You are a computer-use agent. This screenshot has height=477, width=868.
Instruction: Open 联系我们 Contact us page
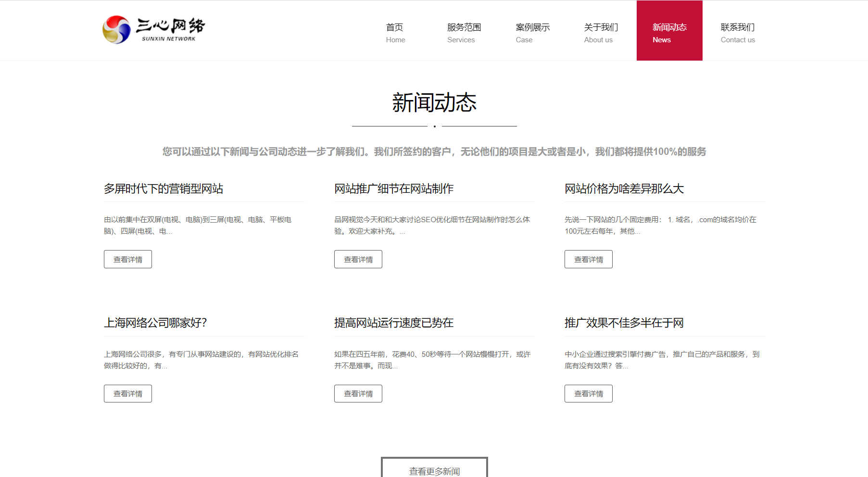pos(737,33)
